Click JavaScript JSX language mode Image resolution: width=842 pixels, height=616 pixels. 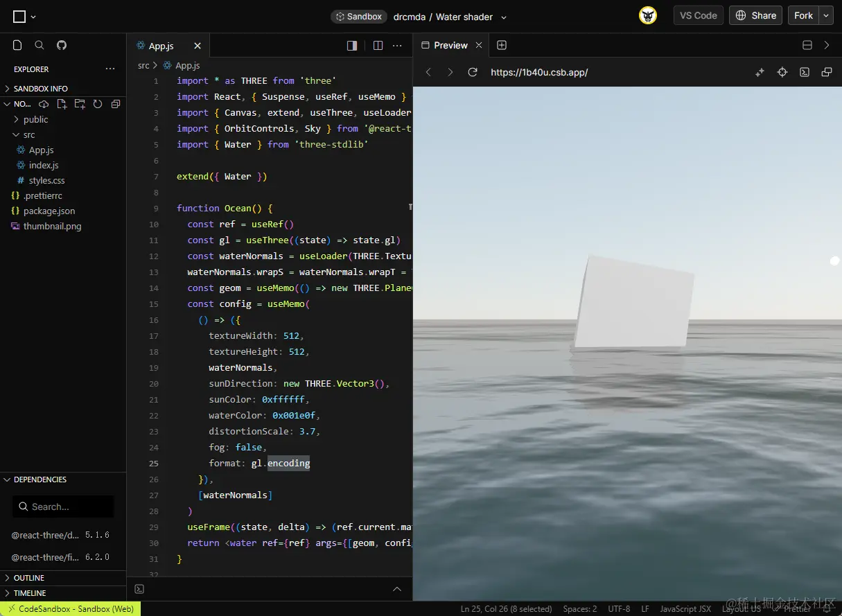(x=685, y=609)
